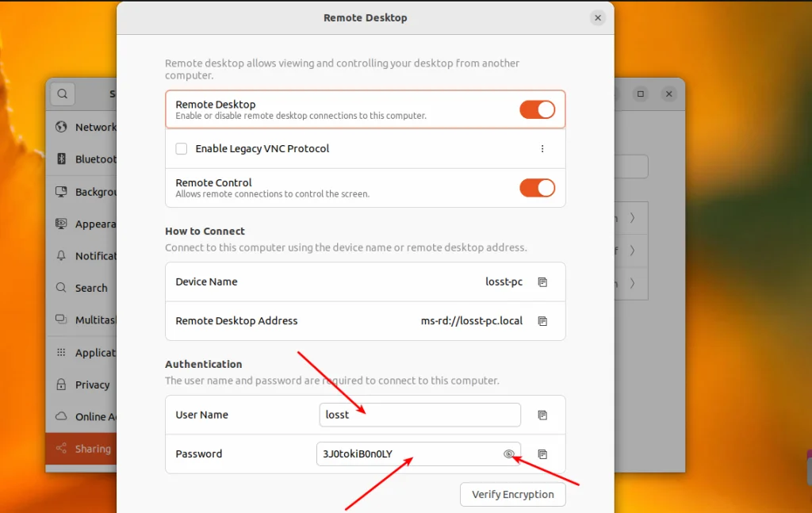Go to Network in the sidebar
This screenshot has height=513, width=812.
point(86,127)
